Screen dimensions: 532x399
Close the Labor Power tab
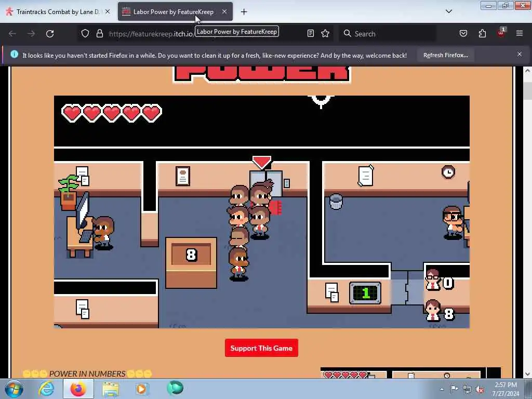pyautogui.click(x=224, y=11)
